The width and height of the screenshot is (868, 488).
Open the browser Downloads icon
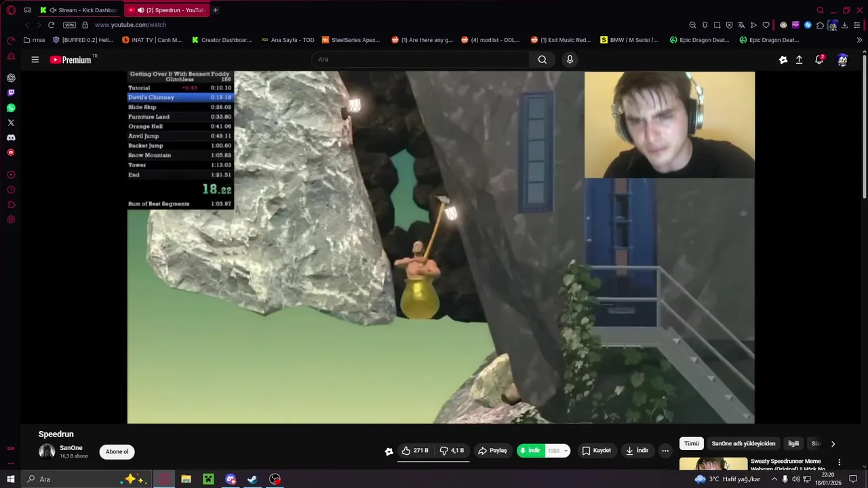click(844, 25)
